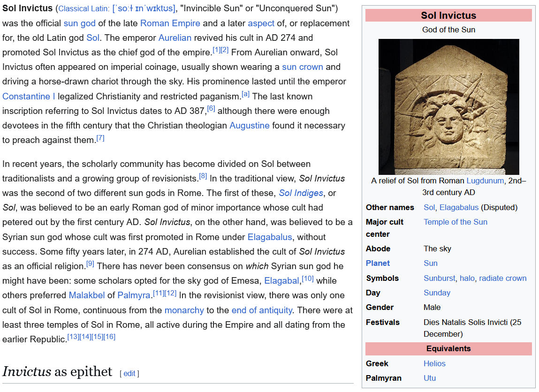Open citation [16] footnote

109,337
